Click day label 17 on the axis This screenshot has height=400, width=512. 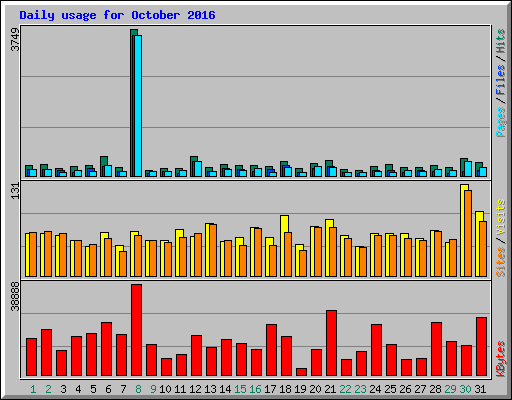tap(270, 389)
